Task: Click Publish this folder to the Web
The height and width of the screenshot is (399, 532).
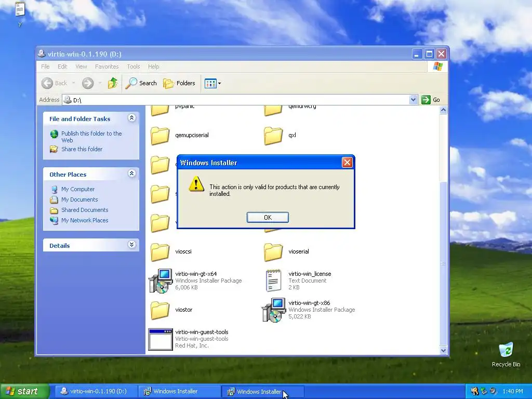Action: click(91, 137)
